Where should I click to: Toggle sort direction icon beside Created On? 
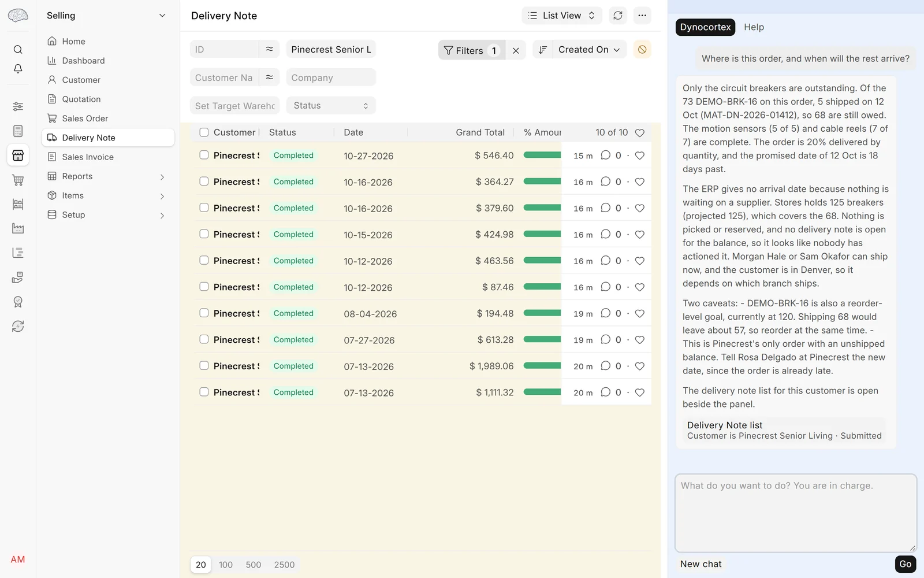tap(542, 50)
